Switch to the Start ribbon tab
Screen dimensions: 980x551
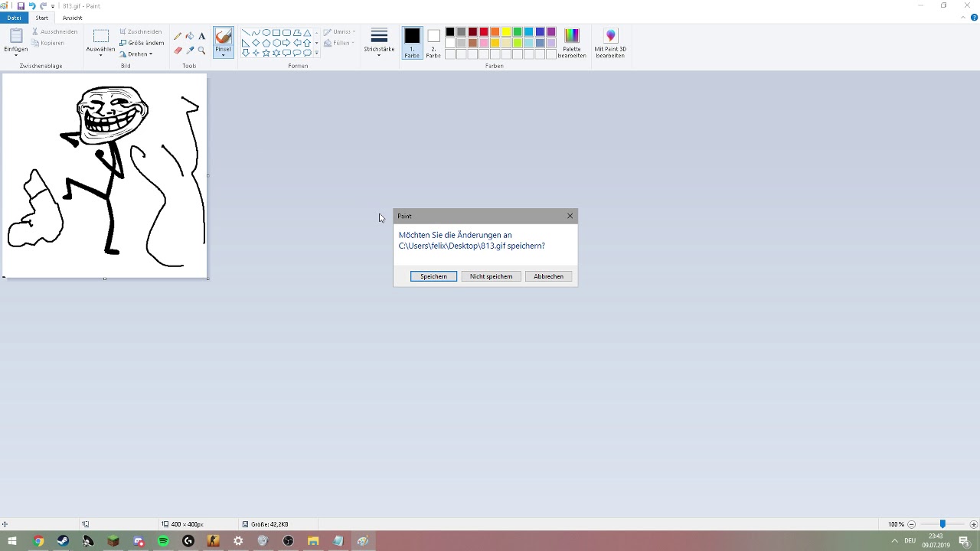tap(42, 18)
